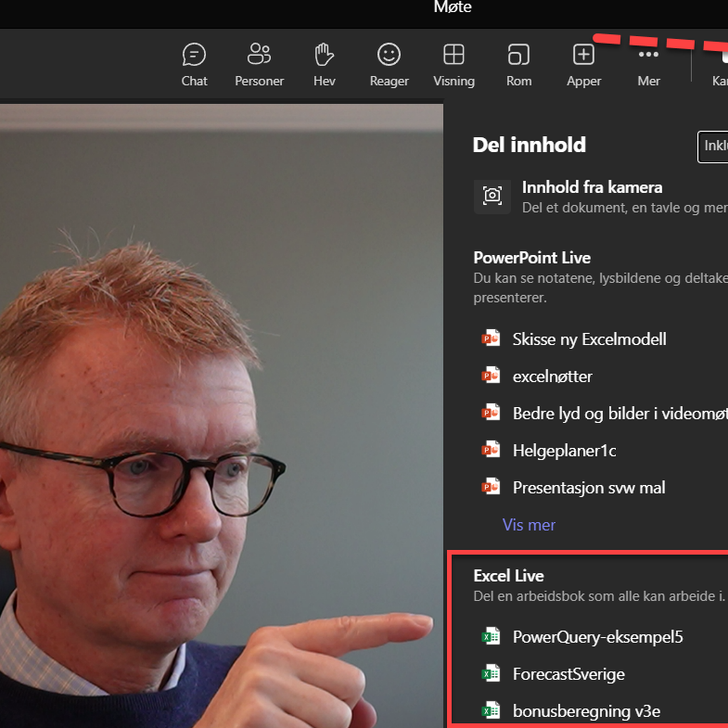Click the PowerPoint icon beside Skisse ny Excelmodell
Screen dimensions: 728x728
tap(491, 338)
